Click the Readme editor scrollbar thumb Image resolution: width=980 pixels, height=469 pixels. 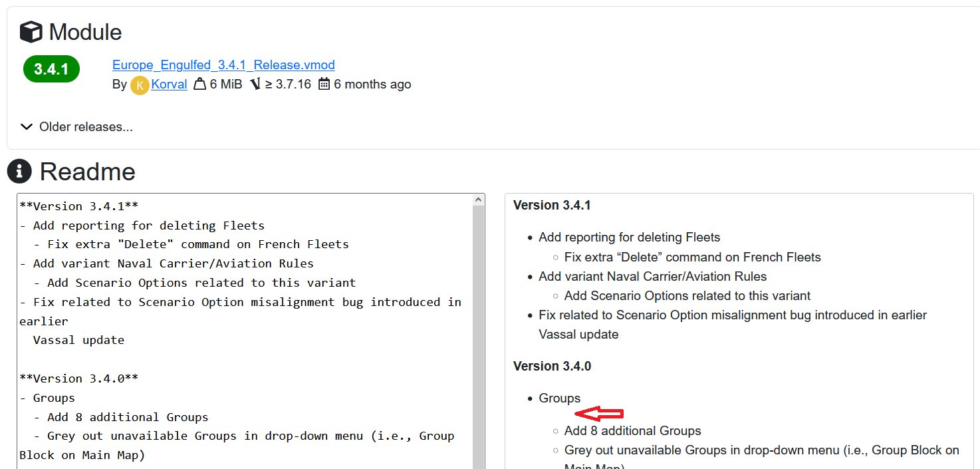coord(478,333)
